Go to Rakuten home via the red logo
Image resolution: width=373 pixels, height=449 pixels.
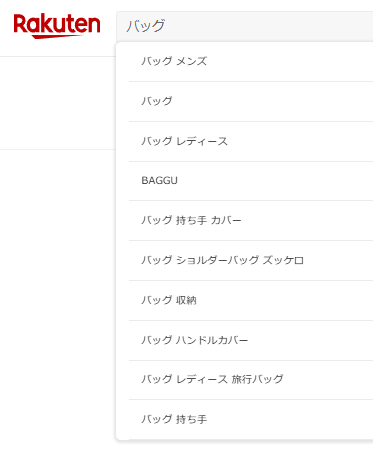[57, 26]
